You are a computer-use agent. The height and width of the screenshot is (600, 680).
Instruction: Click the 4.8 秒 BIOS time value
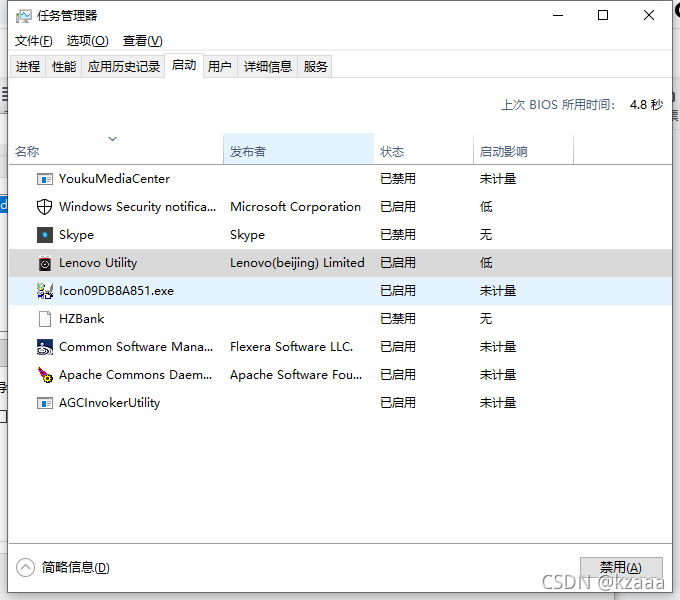click(646, 104)
